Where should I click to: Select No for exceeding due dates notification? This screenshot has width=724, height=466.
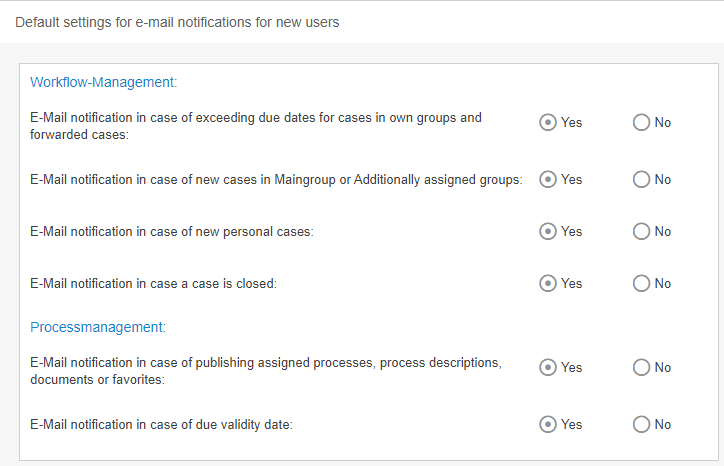click(x=642, y=123)
